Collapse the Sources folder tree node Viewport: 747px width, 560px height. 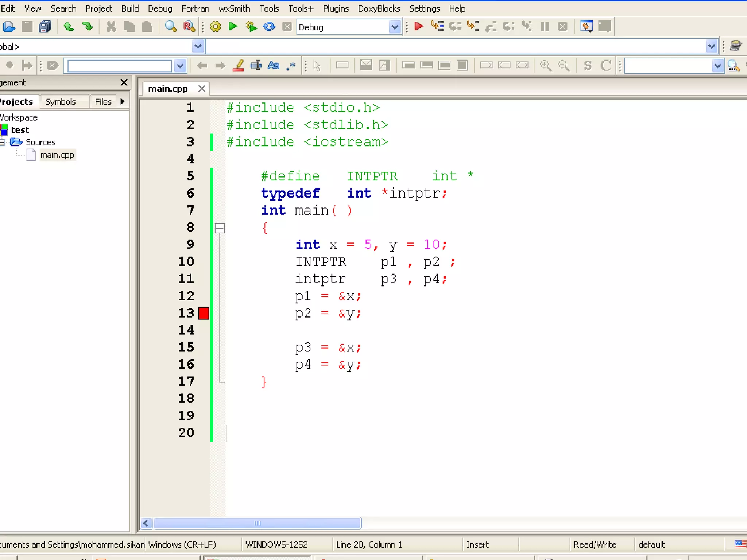tap(3, 142)
